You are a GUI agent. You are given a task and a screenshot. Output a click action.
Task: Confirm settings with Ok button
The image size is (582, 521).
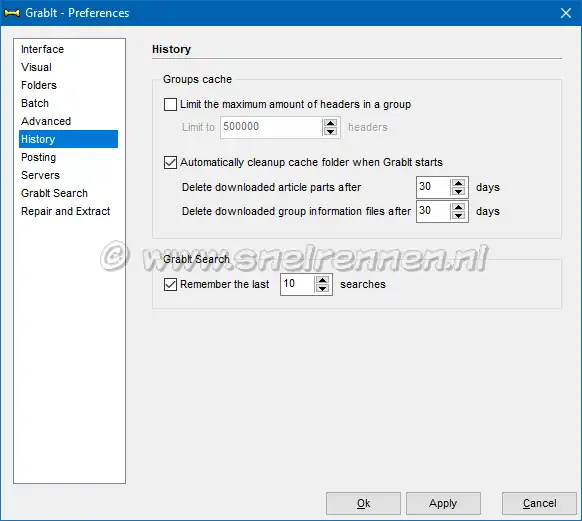(x=363, y=503)
